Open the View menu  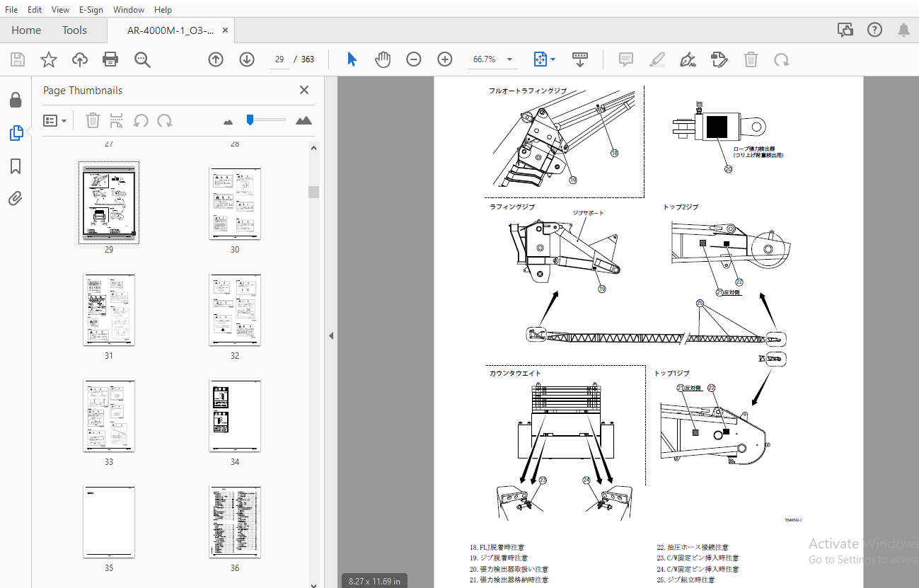pyautogui.click(x=61, y=9)
